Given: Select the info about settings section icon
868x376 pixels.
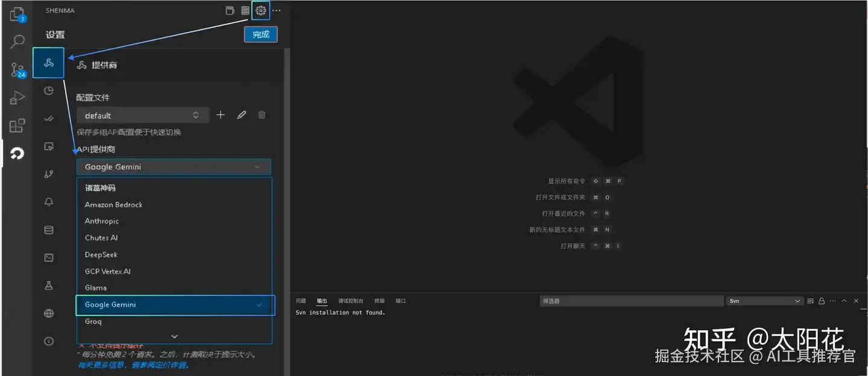Looking at the screenshot, I should click(49, 341).
